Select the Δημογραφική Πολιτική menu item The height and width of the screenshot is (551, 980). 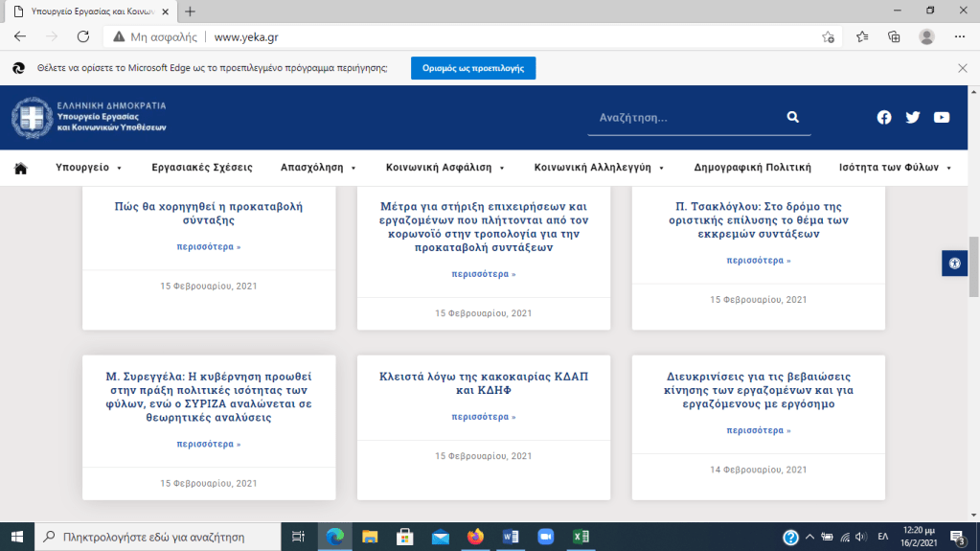752,168
